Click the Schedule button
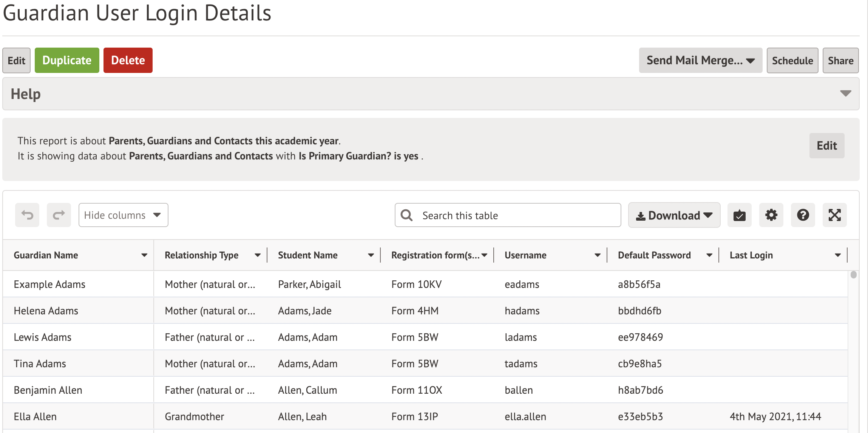868x433 pixels. point(792,60)
